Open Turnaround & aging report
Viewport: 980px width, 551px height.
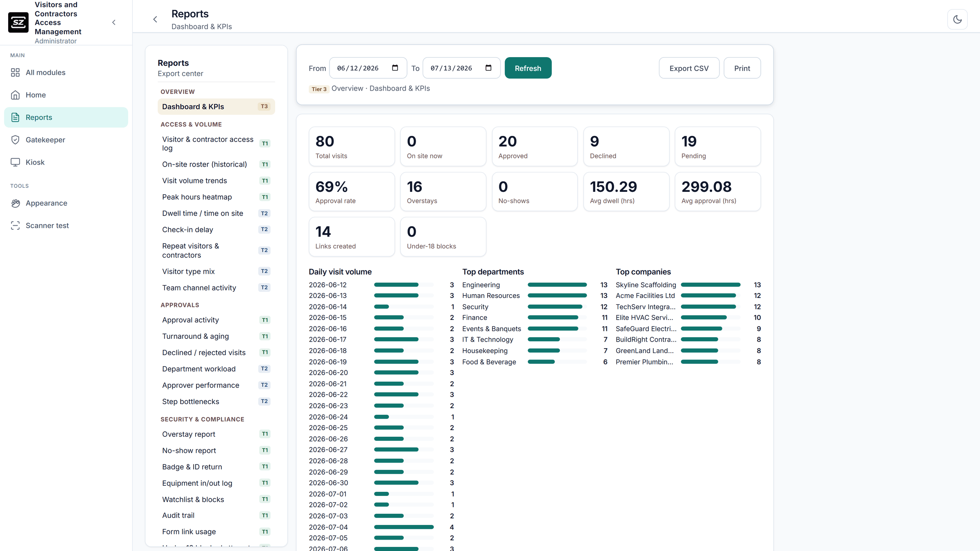click(x=216, y=336)
